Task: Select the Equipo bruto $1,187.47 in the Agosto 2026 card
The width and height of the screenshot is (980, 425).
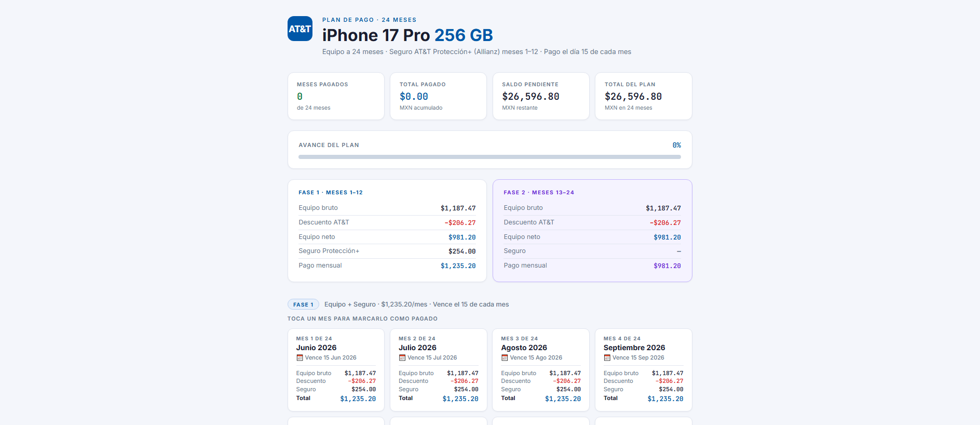Action: point(565,374)
